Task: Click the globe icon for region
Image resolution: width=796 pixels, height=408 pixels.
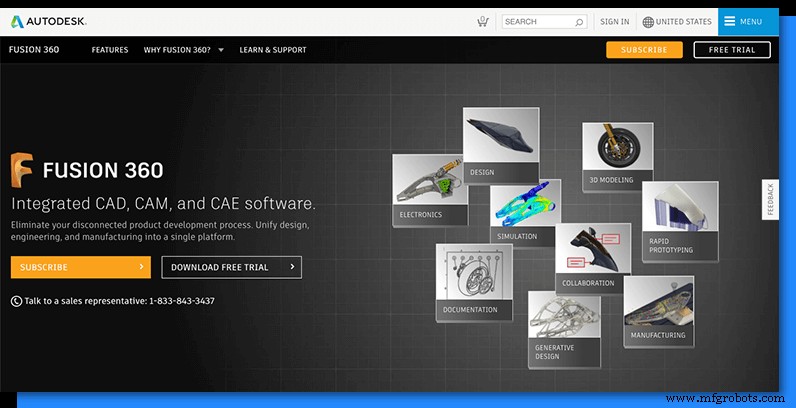Action: [x=648, y=21]
